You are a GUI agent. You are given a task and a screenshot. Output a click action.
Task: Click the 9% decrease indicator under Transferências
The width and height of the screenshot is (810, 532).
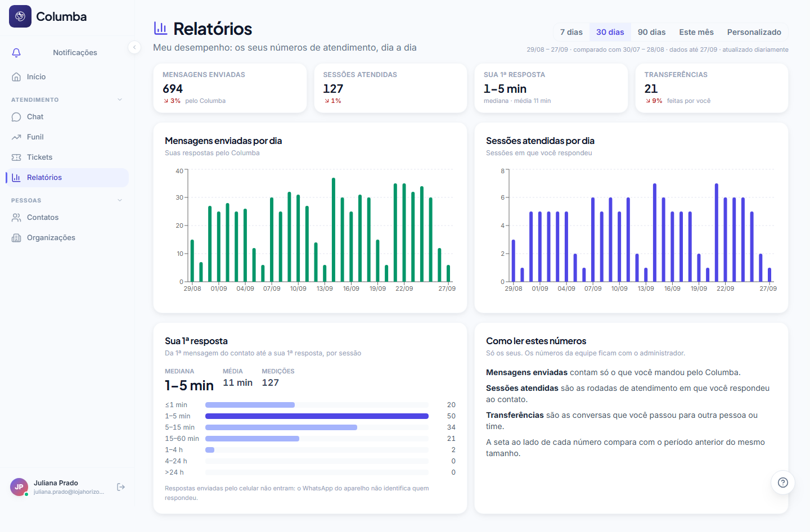click(654, 101)
